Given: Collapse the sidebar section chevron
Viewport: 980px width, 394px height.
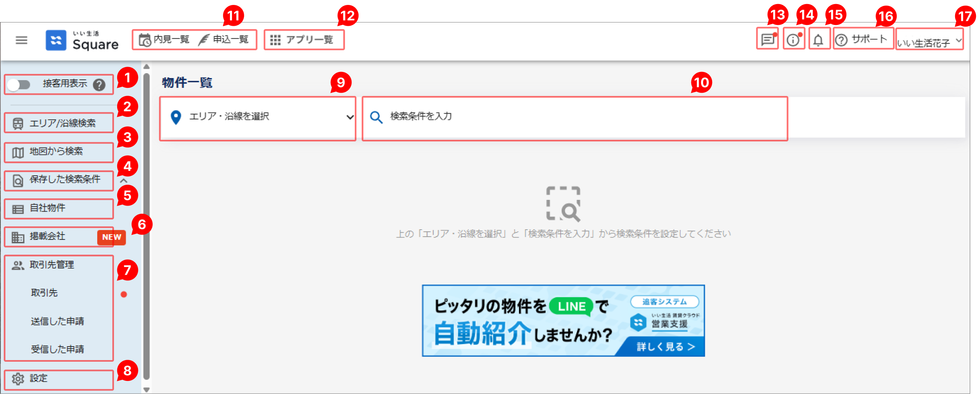Looking at the screenshot, I should point(124,180).
